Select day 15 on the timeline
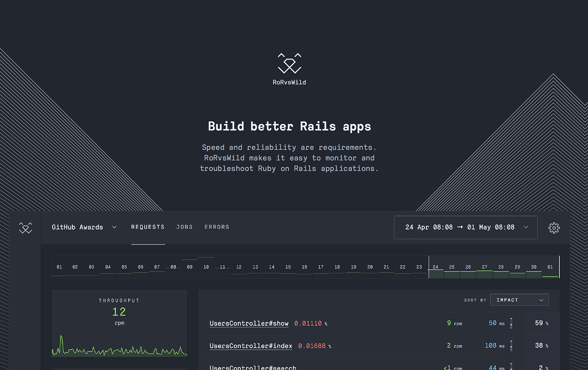This screenshot has height=370, width=588. (x=288, y=267)
